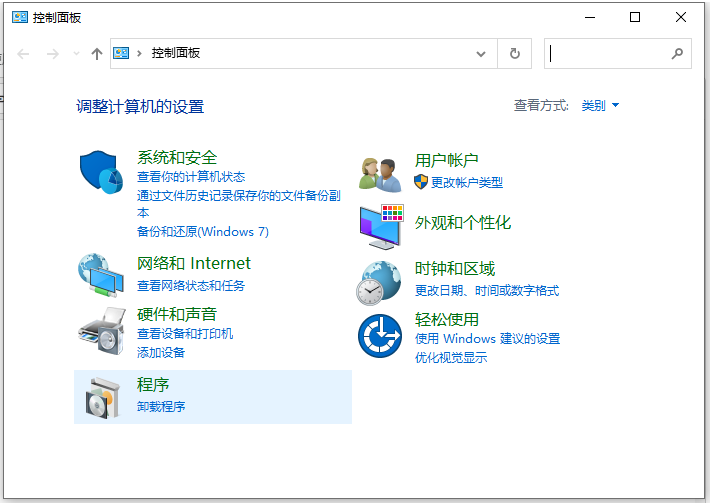
Task: Click the Clock and Region globe icon
Action: (380, 281)
